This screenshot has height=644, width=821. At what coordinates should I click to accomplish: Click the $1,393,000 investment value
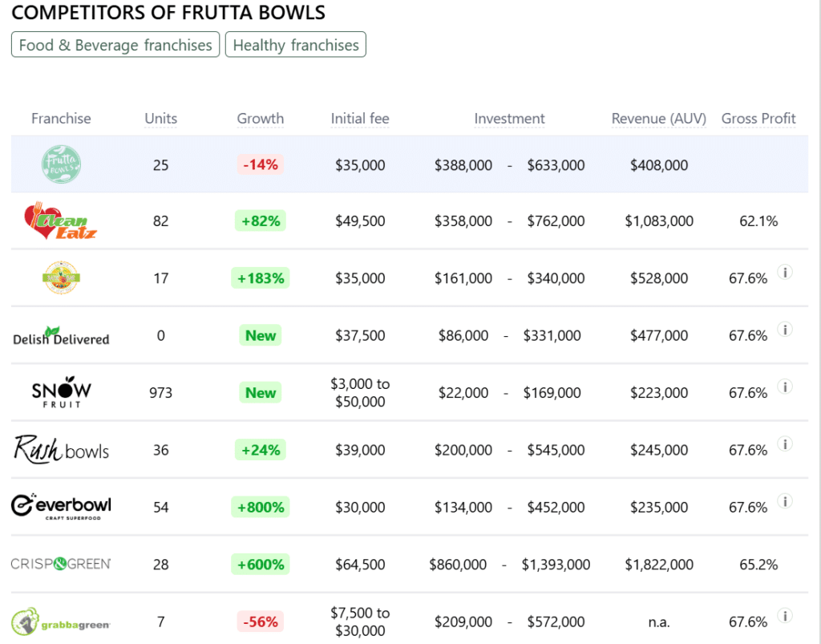point(556,565)
